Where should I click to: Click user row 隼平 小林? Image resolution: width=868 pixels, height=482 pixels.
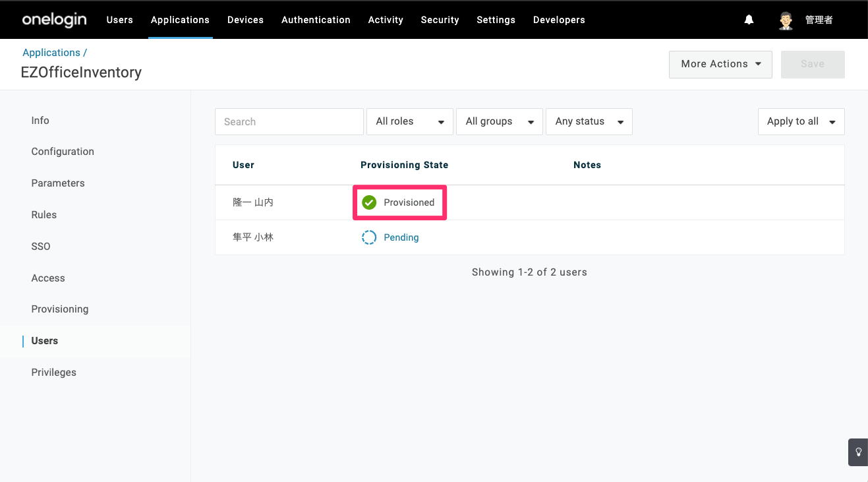529,237
